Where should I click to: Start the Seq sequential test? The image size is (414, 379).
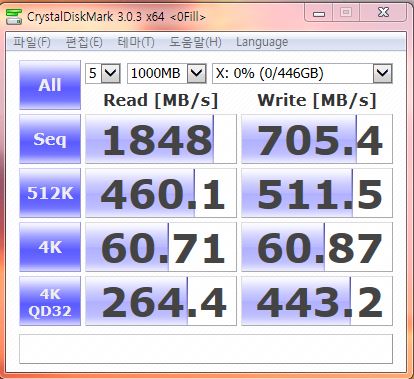(x=50, y=139)
